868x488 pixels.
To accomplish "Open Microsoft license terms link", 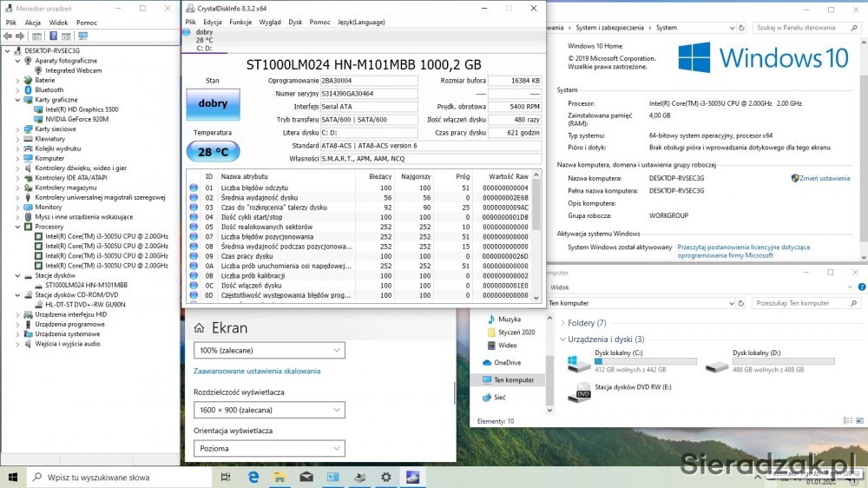I will pyautogui.click(x=744, y=252).
